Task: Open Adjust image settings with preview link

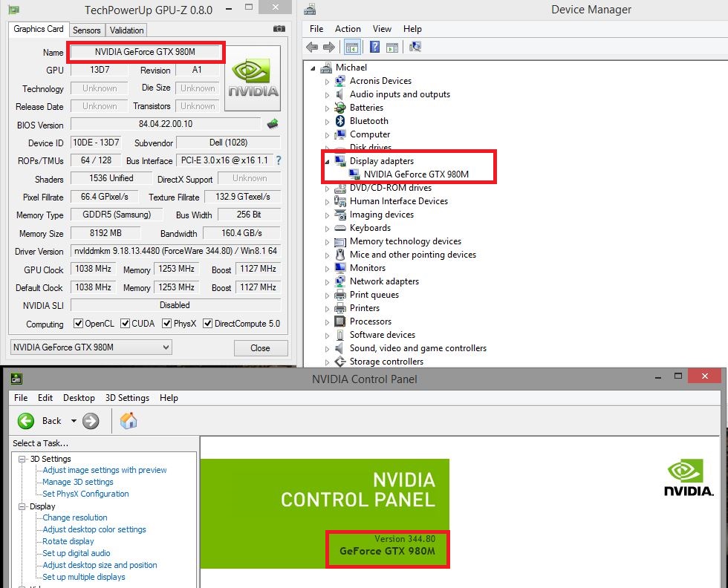Action: [x=105, y=470]
